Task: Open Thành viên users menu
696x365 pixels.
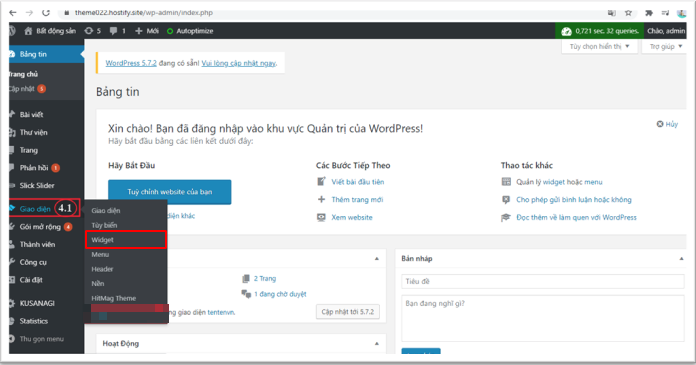Action: tap(46, 245)
